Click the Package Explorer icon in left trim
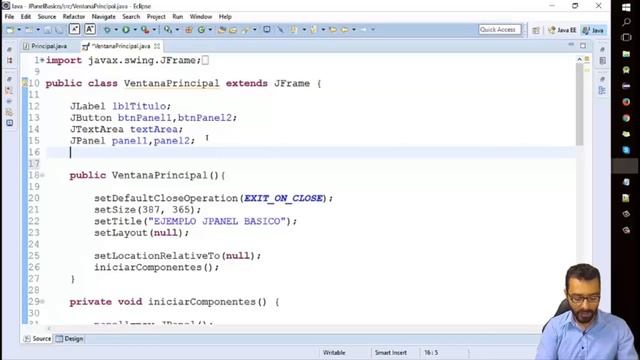 [9, 61]
